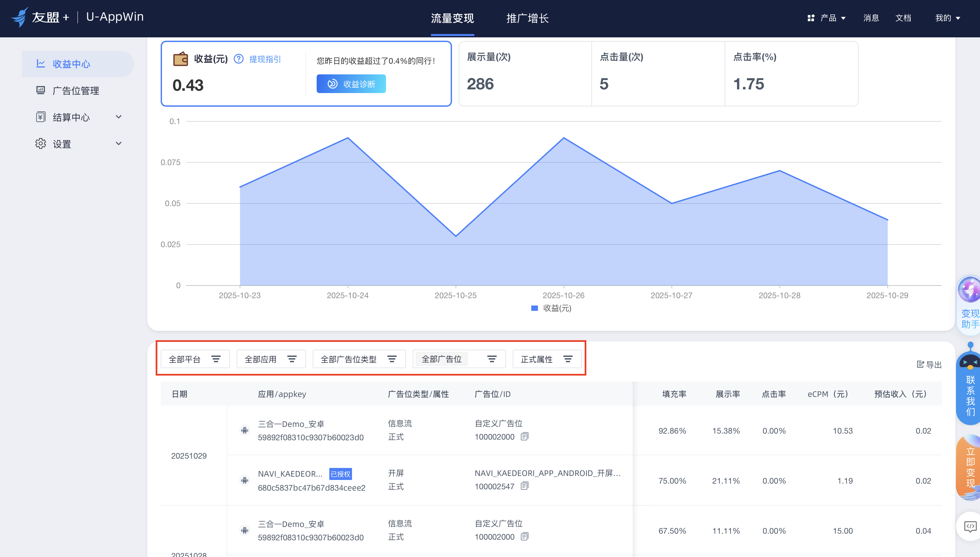Open the 产品 dropdown in the header
This screenshot has width=980, height=557.
[x=827, y=18]
